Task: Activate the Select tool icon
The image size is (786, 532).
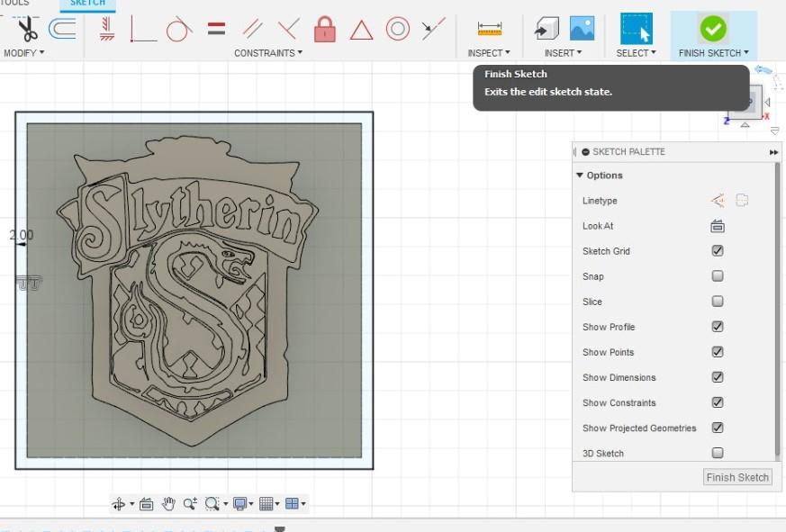Action: tap(637, 28)
